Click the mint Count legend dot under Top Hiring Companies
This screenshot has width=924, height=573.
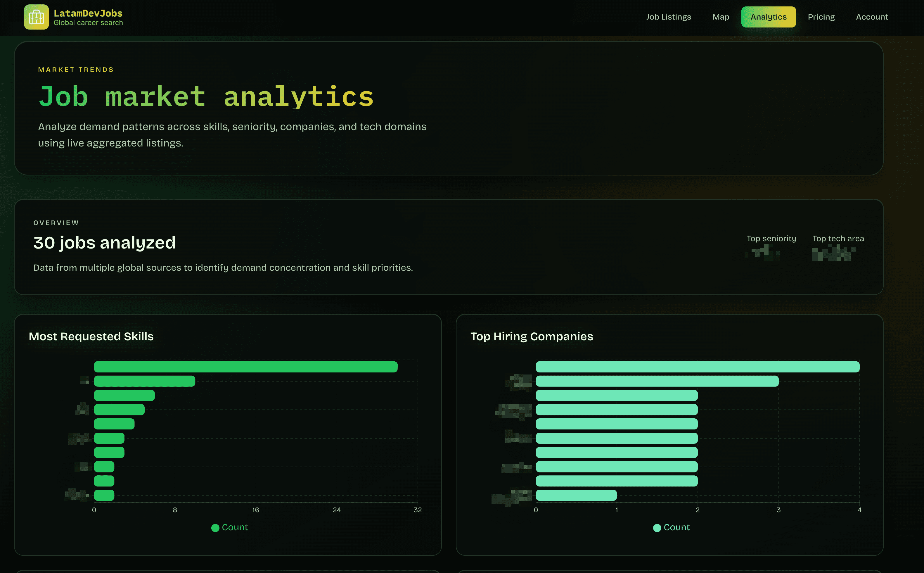[x=657, y=527]
